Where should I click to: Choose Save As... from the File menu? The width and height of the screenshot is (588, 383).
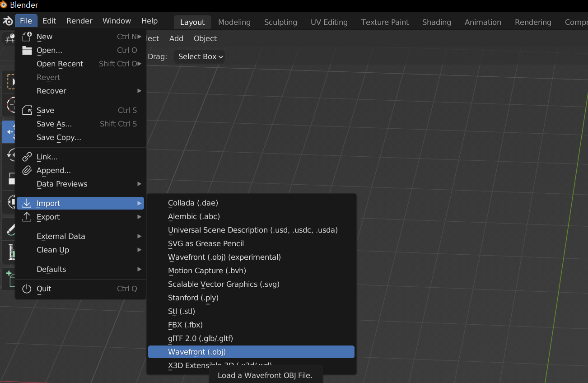[80, 124]
